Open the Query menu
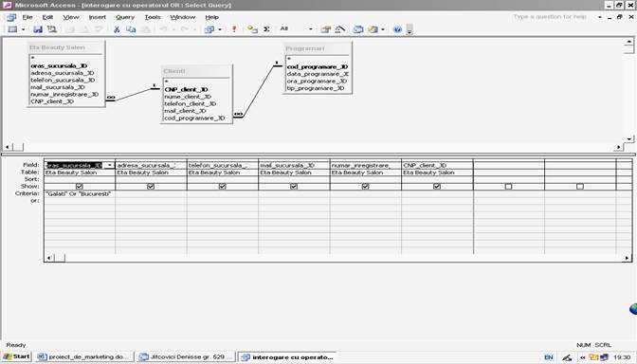Image resolution: width=637 pixels, height=364 pixels. (x=125, y=17)
